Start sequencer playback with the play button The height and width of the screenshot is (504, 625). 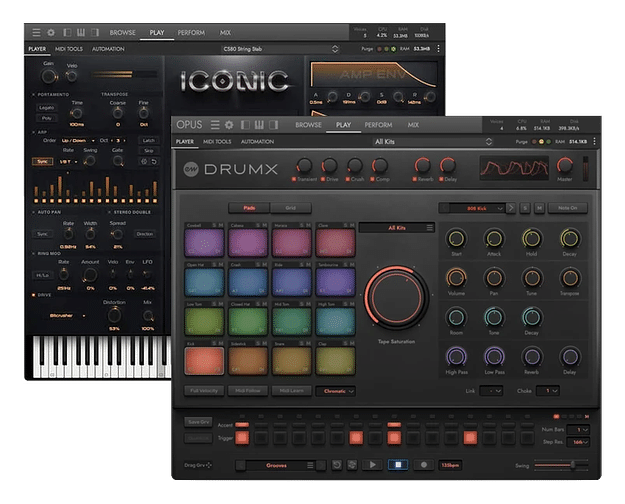point(373,465)
